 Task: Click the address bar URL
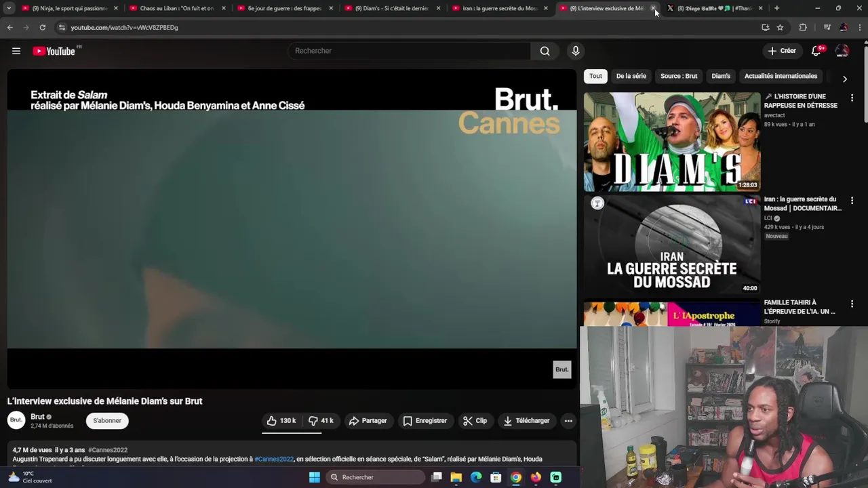(124, 27)
